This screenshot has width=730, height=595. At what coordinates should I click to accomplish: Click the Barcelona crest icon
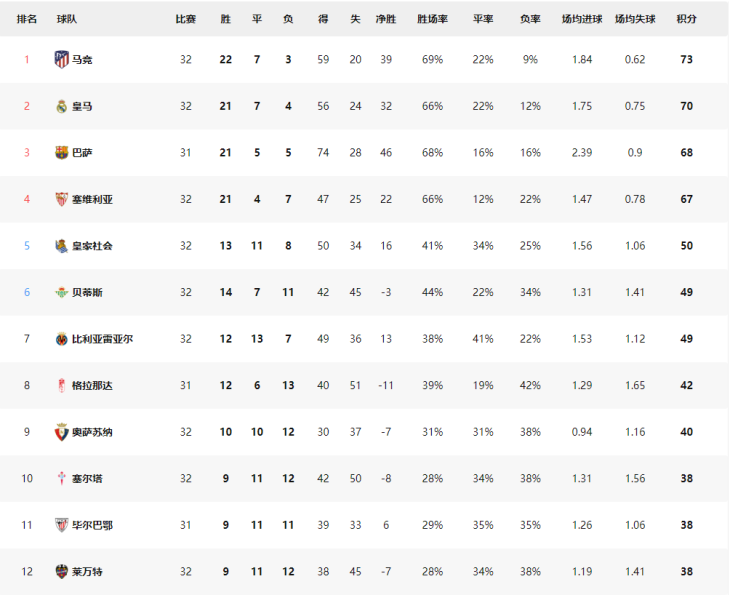pos(61,153)
